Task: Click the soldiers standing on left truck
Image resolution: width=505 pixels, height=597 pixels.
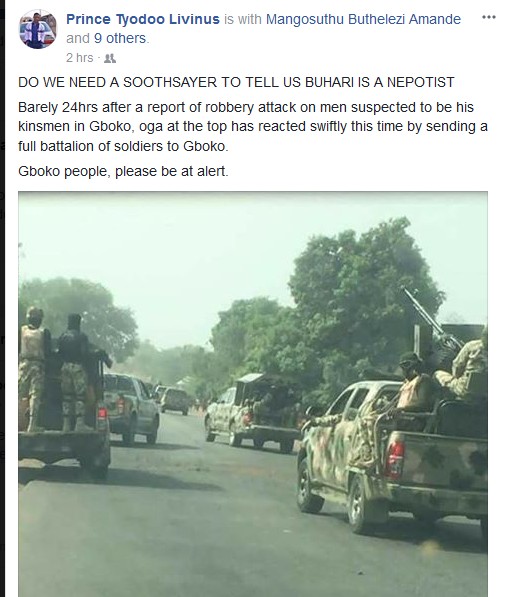Action: pyautogui.click(x=55, y=369)
